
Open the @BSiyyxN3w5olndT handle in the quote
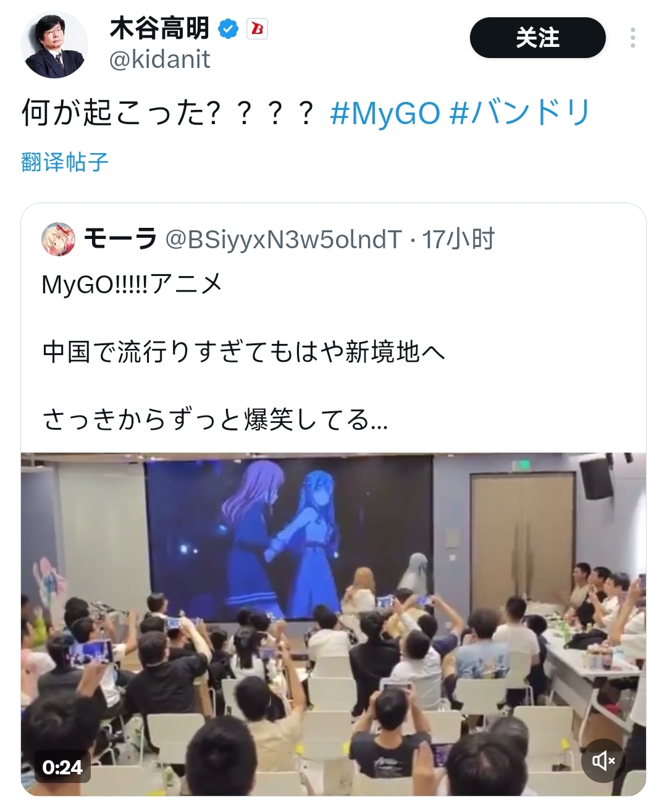click(x=283, y=240)
